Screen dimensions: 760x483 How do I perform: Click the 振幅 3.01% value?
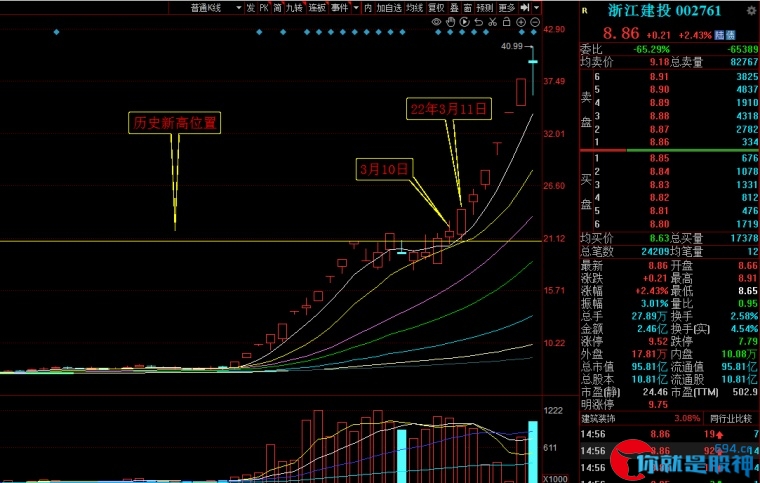click(x=653, y=303)
